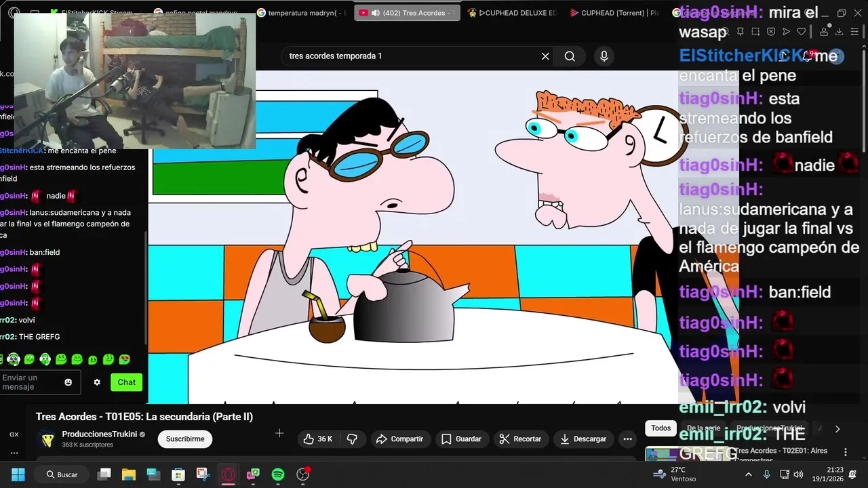This screenshot has height=488, width=868.
Task: Click the browser downloads icon
Action: [x=839, y=31]
